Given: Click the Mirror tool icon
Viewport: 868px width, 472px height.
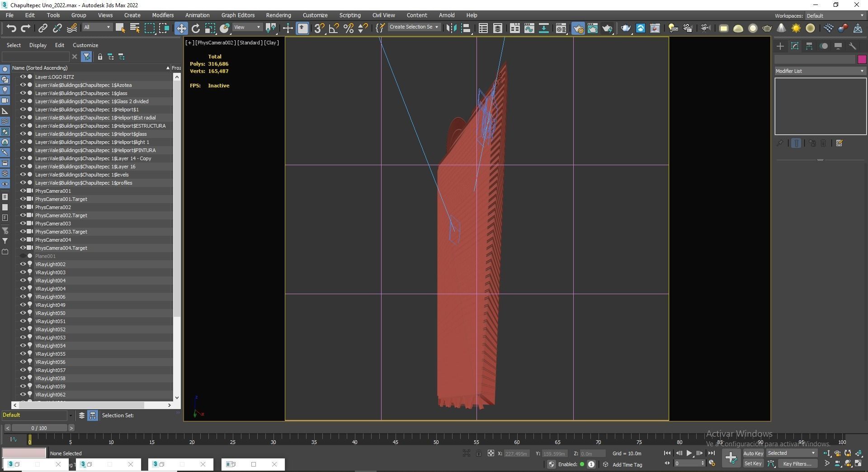Looking at the screenshot, I should (x=451, y=28).
